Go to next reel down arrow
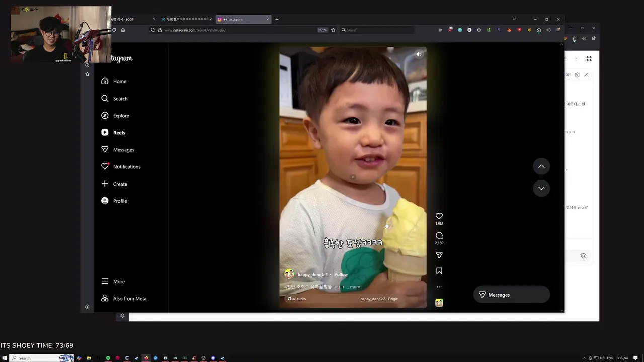Image resolution: width=644 pixels, height=362 pixels. coord(541,188)
